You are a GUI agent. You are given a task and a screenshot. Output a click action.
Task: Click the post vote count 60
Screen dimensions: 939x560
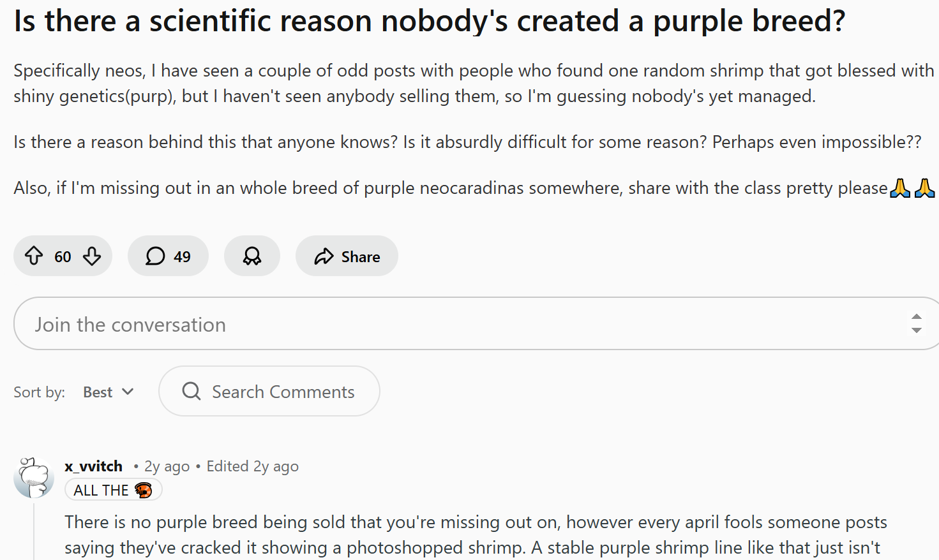(63, 257)
